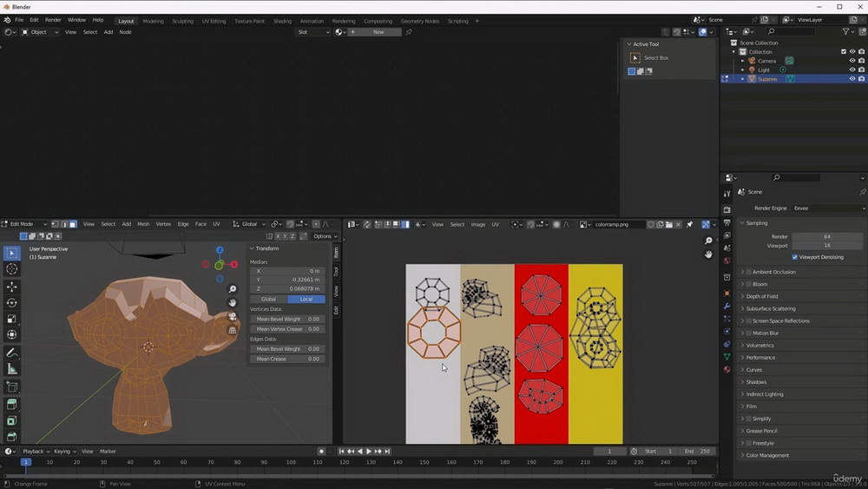The height and width of the screenshot is (489, 868).
Task: Switch to the UV Editing workspace tab
Action: tap(214, 21)
